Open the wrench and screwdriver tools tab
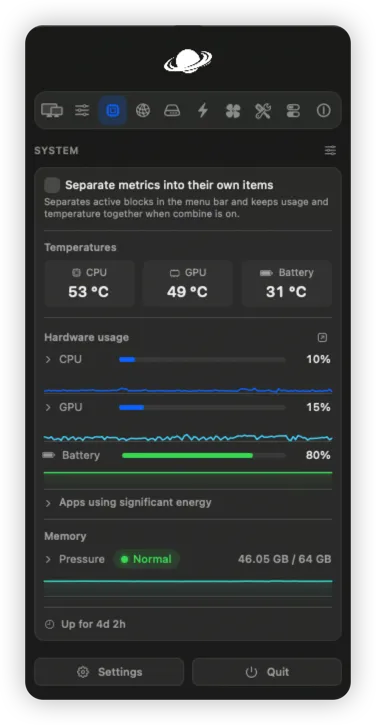Image resolution: width=376 pixels, height=725 pixels. coord(263,111)
